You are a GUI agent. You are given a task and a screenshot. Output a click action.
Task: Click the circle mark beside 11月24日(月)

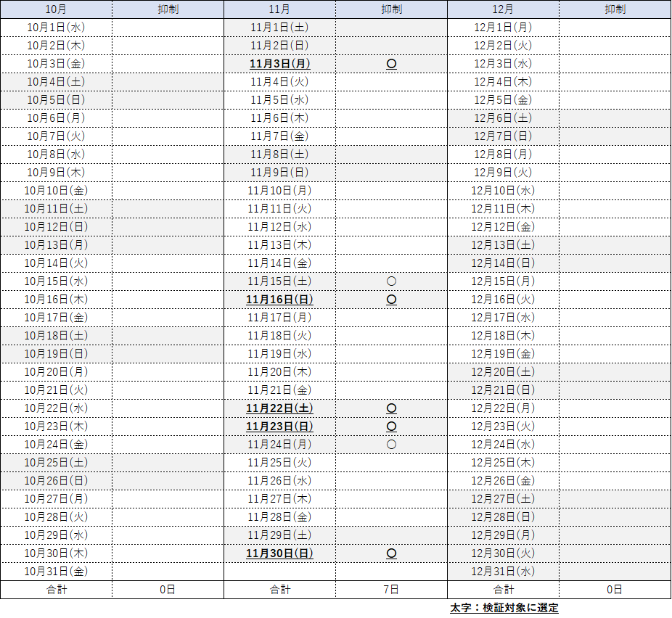391,445
